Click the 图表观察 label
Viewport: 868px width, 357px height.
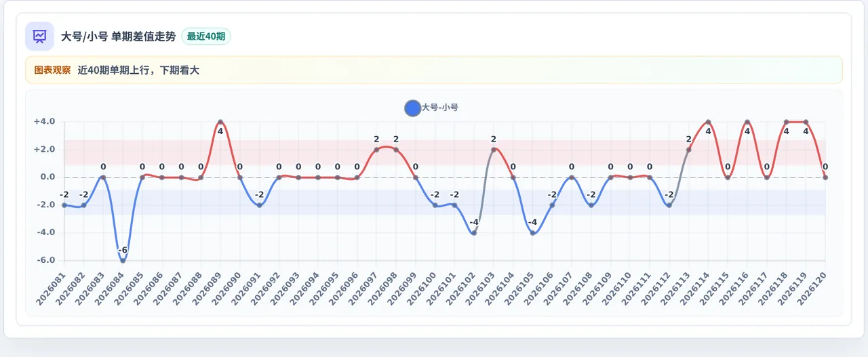pos(52,70)
